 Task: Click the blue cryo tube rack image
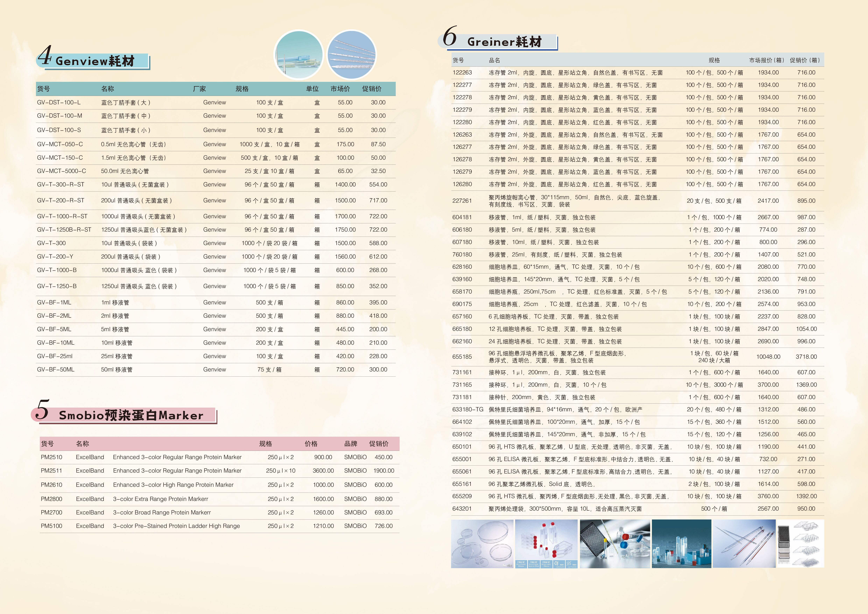(681, 544)
